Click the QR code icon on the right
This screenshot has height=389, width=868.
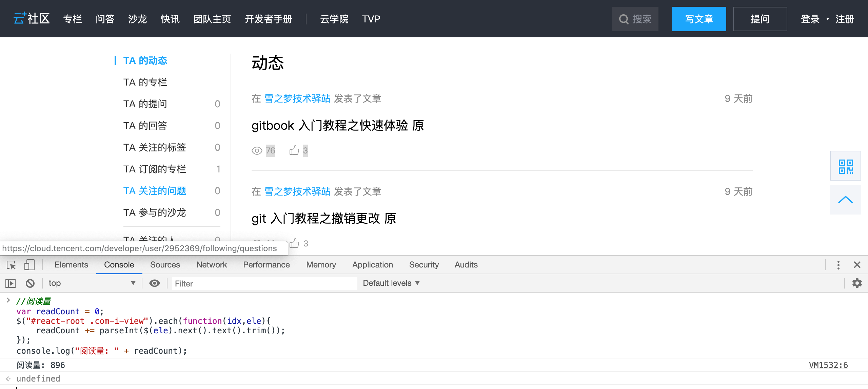click(x=846, y=166)
